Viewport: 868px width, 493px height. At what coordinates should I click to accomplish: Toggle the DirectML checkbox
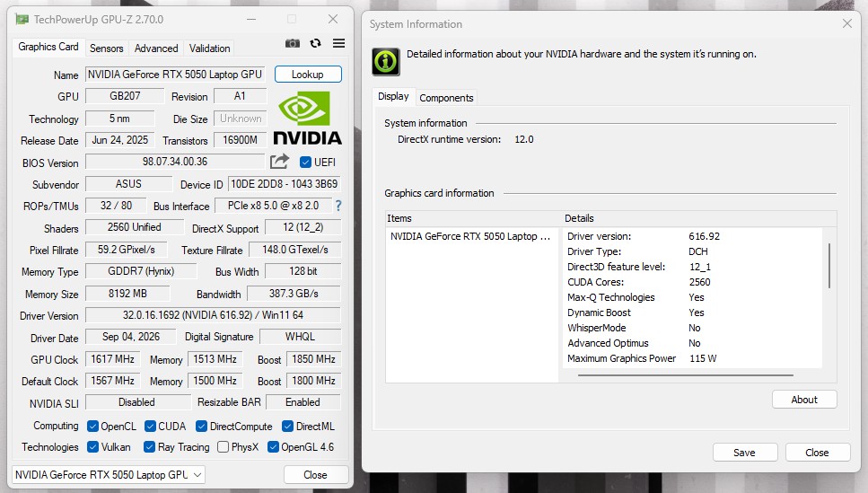[287, 426]
